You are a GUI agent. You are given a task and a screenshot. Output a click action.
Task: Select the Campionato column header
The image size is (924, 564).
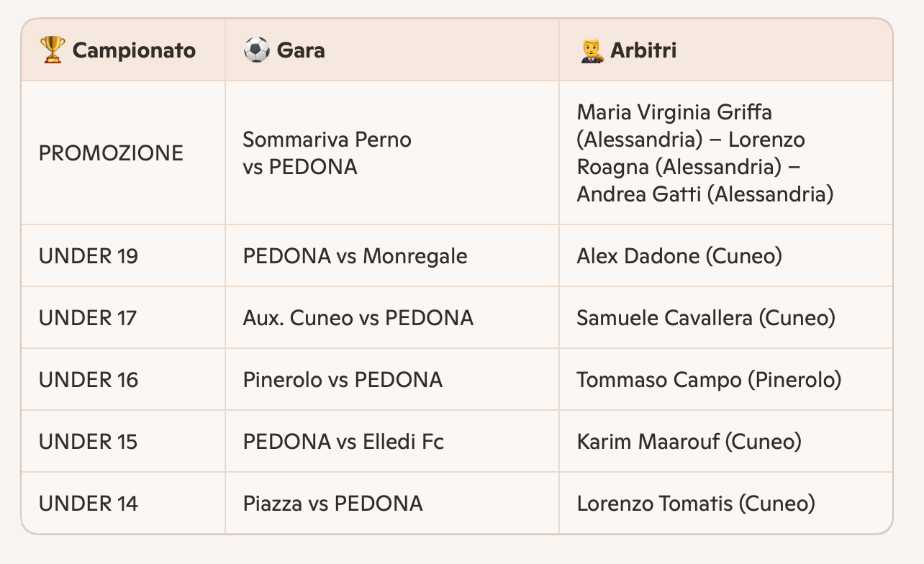pyautogui.click(x=134, y=50)
